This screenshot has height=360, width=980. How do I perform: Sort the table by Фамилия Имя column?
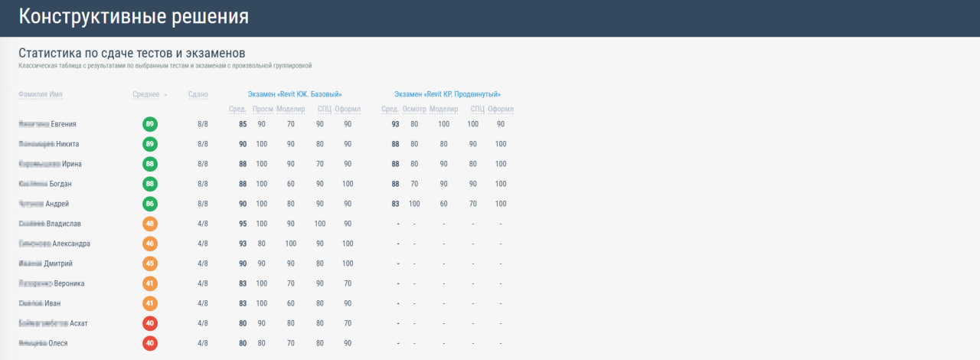[x=41, y=94]
